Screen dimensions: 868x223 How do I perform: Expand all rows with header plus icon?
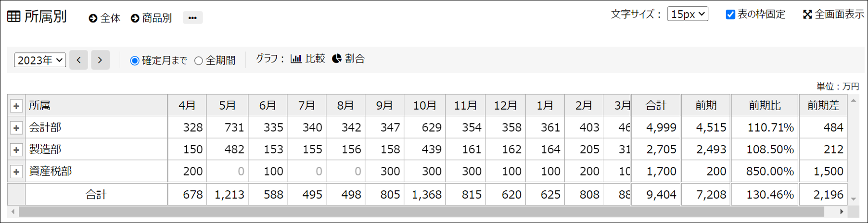tap(16, 106)
